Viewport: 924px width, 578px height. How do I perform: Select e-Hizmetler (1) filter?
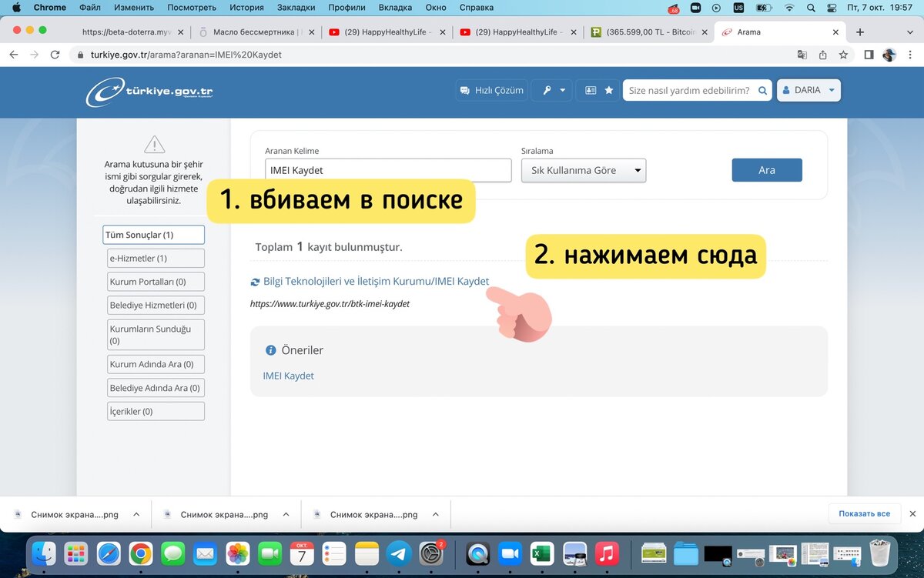(156, 259)
